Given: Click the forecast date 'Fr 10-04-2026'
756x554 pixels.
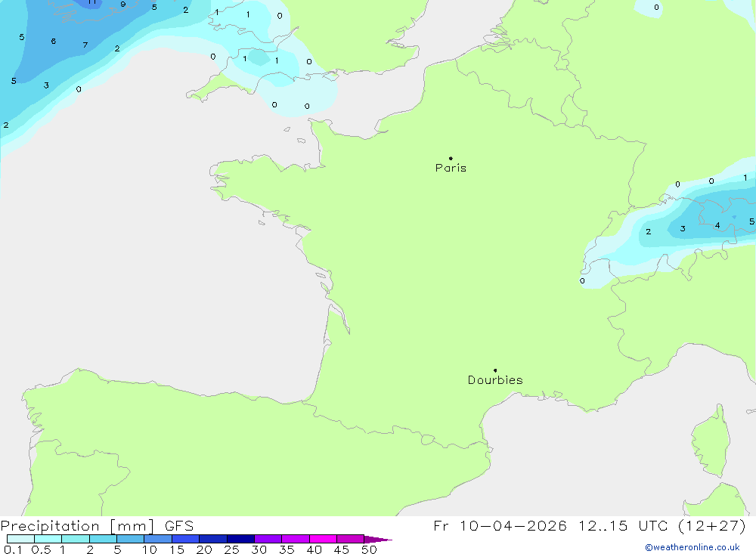Looking at the screenshot, I should (500, 526).
